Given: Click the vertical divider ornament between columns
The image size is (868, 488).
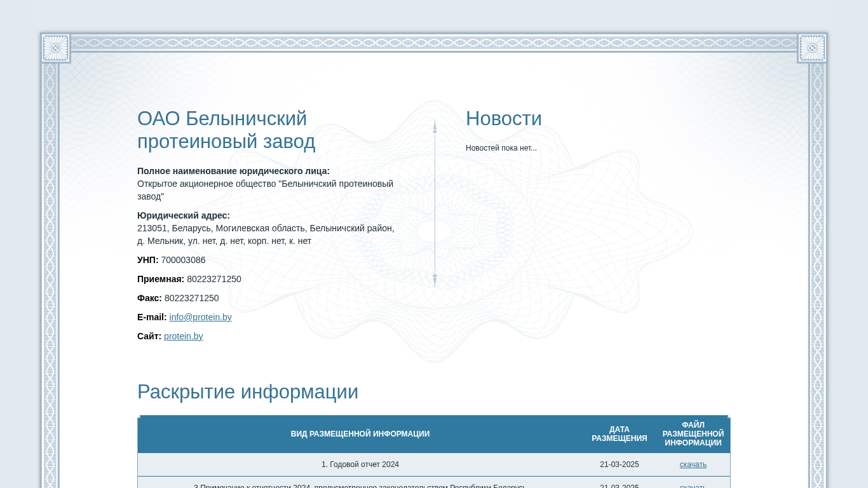Looking at the screenshot, I should 435,203.
